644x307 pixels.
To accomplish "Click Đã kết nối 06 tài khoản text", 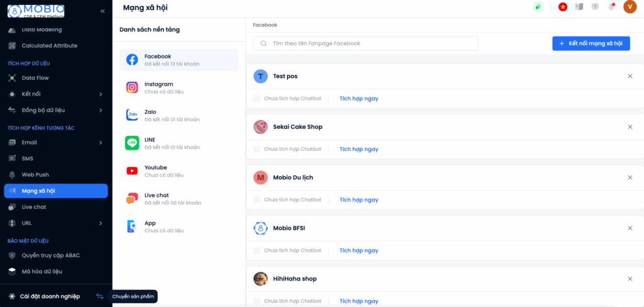I will pyautogui.click(x=173, y=203).
